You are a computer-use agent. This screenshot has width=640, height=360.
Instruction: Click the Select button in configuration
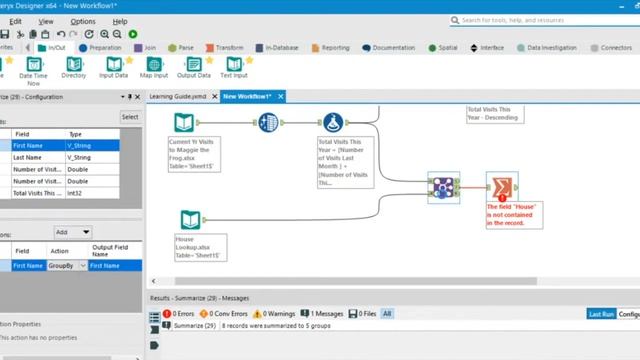(x=130, y=117)
